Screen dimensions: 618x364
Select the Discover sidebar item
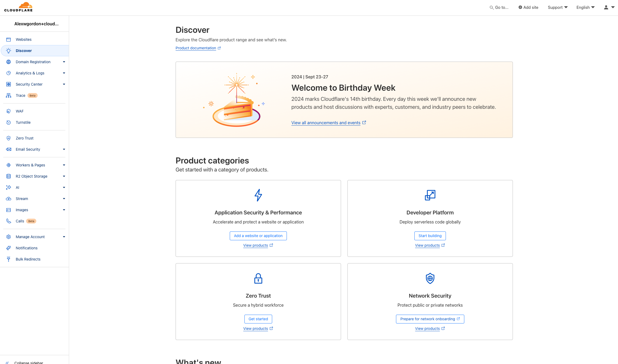pos(35,51)
